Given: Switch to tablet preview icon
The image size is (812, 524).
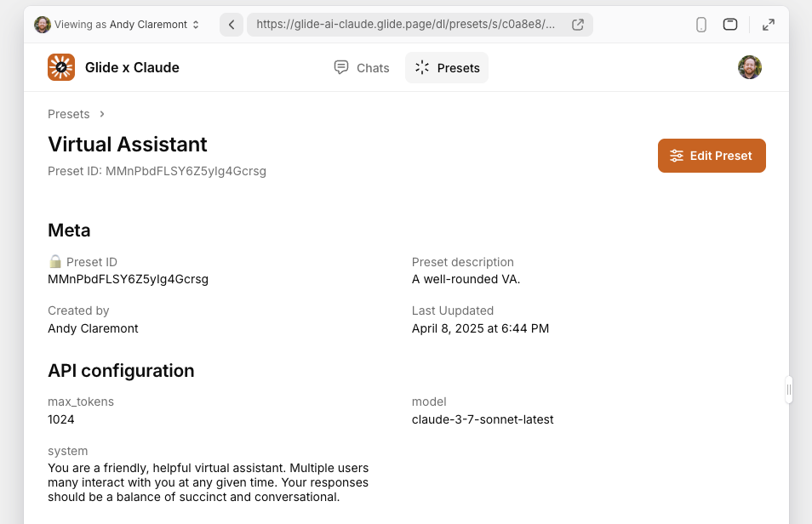Looking at the screenshot, I should coord(730,25).
